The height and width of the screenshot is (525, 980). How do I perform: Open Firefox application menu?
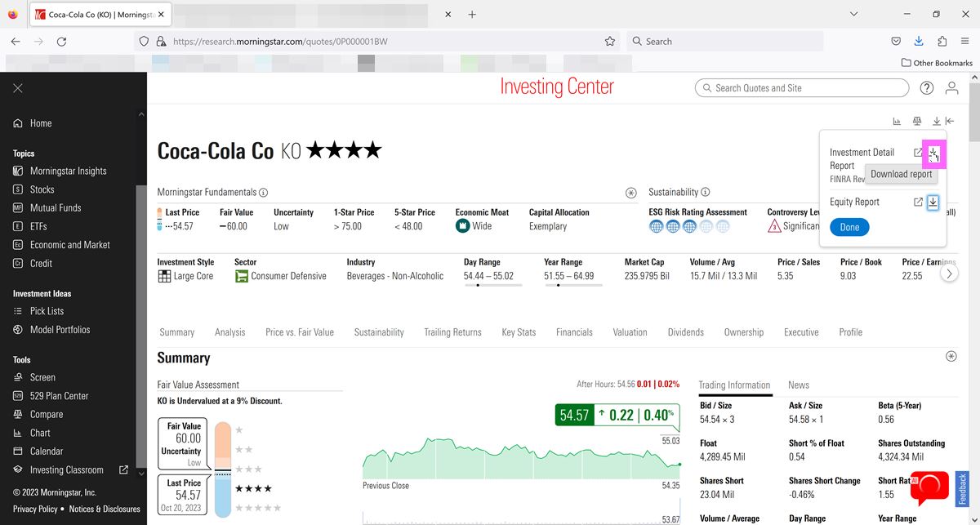pyautogui.click(x=965, y=41)
